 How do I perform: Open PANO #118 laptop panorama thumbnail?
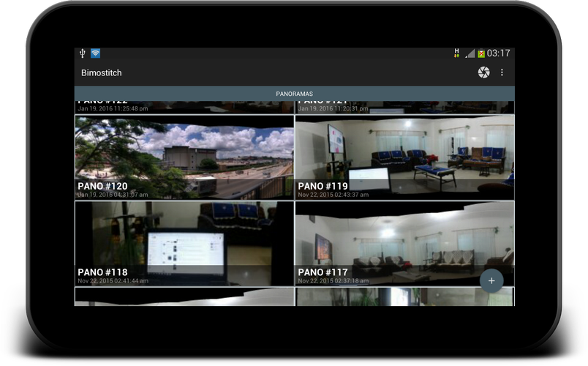pyautogui.click(x=184, y=243)
